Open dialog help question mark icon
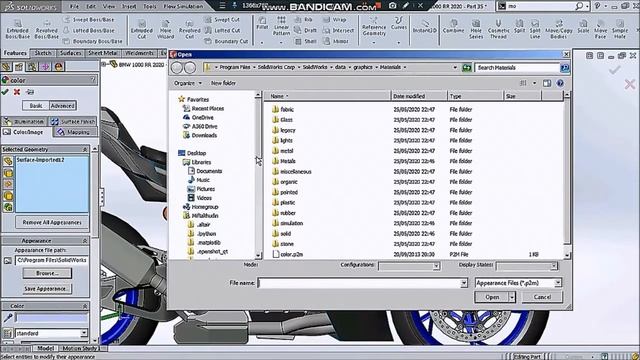 coord(560,83)
